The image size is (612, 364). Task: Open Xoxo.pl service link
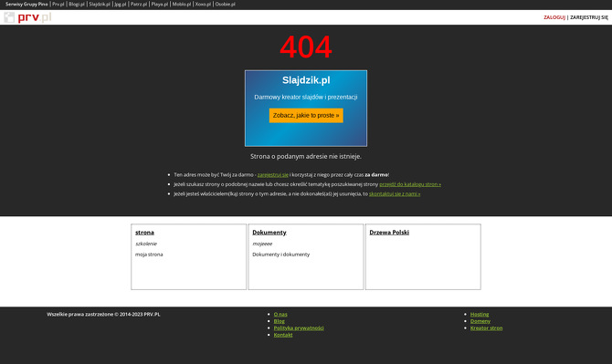[x=203, y=5]
